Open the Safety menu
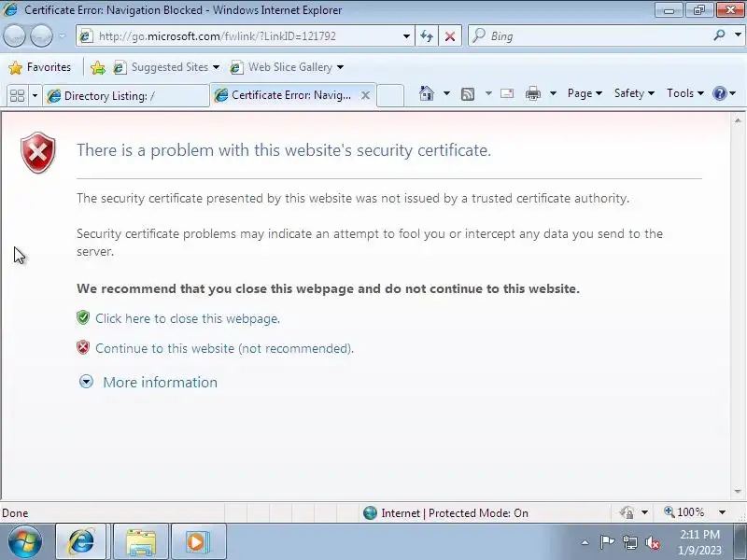 click(x=634, y=93)
